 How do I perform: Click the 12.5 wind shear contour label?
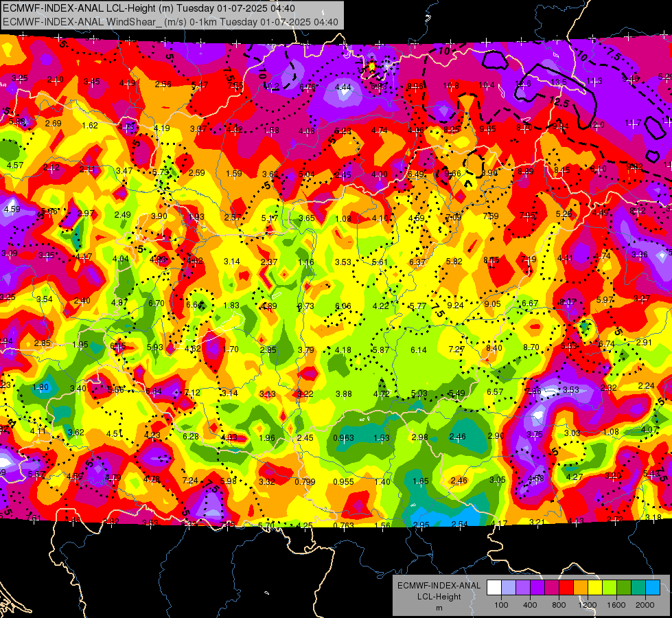coord(559,102)
